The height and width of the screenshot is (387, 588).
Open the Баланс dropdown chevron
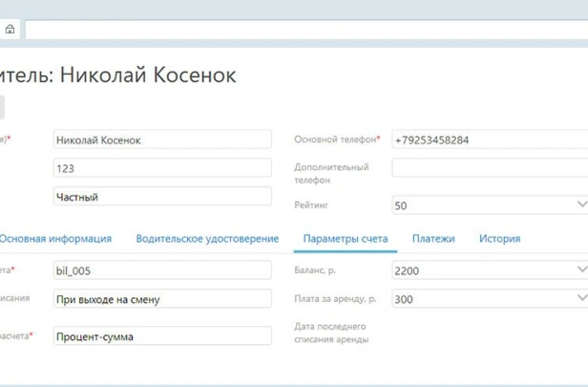tap(581, 270)
